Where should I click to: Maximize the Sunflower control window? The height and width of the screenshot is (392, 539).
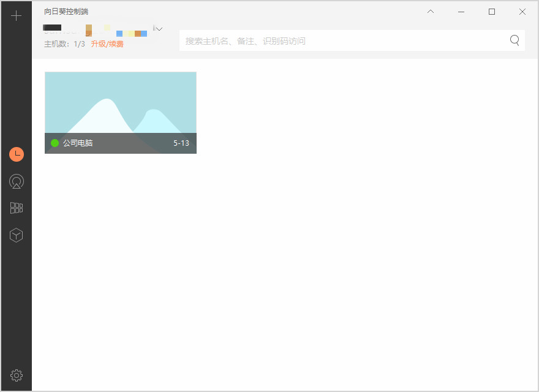[x=492, y=12]
